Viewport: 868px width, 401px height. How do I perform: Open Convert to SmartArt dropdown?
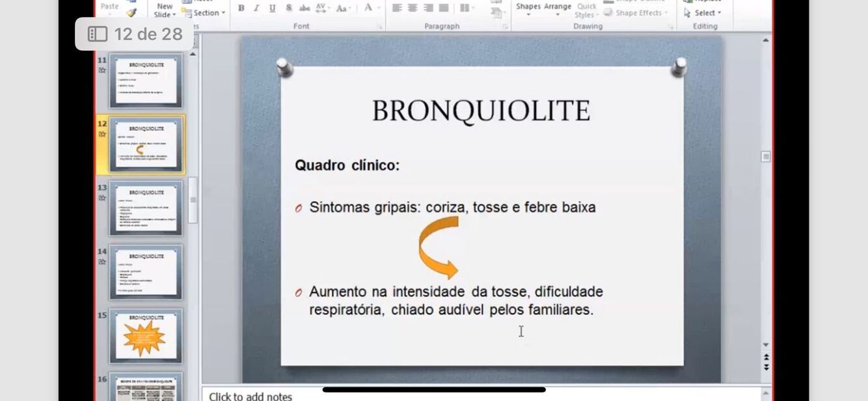498,12
